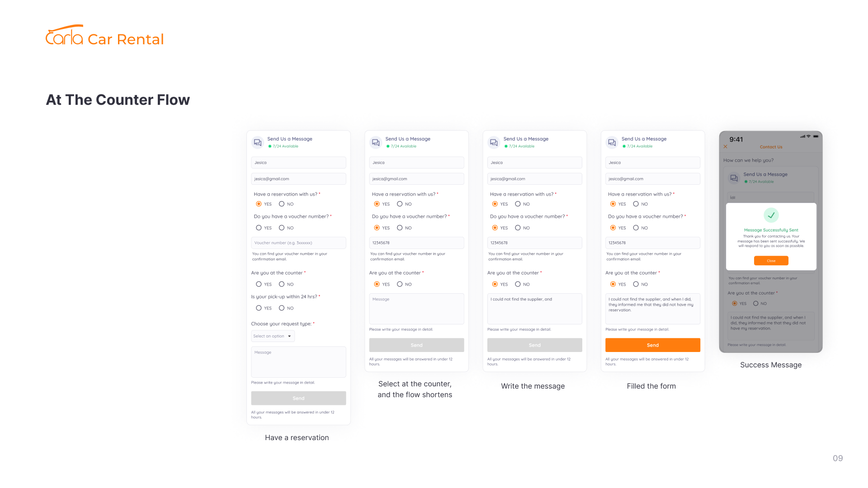Open the Select an option request type dropdown
The image size is (868, 488).
(x=273, y=336)
